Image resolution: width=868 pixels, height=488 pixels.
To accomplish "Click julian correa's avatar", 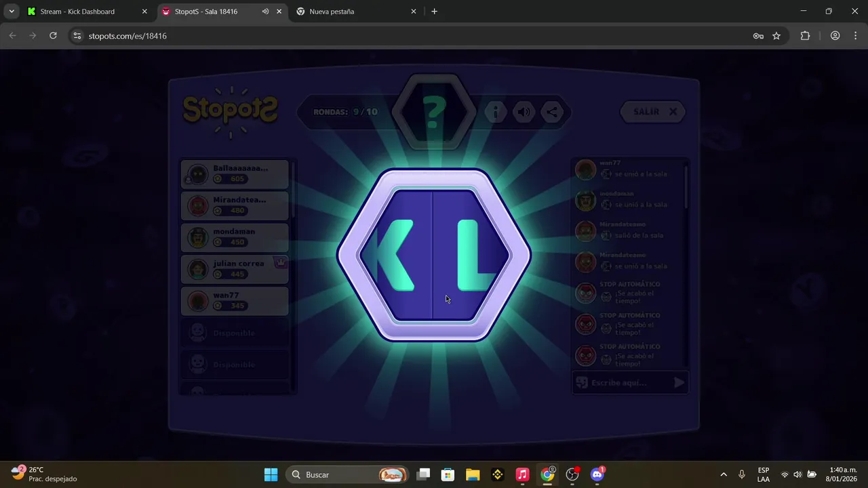I will [x=197, y=269].
